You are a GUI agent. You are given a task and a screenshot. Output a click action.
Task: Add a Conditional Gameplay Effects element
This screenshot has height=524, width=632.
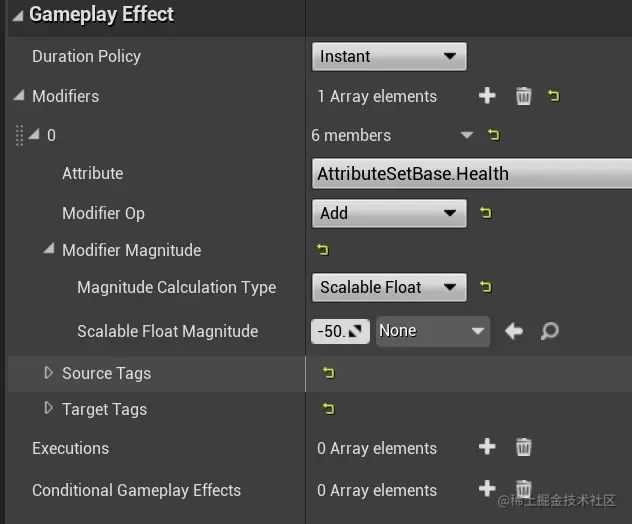487,489
